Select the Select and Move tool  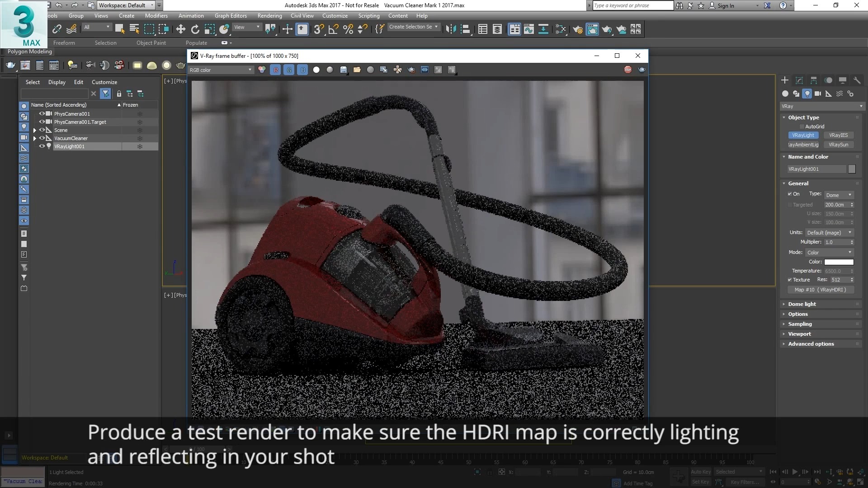(x=180, y=29)
